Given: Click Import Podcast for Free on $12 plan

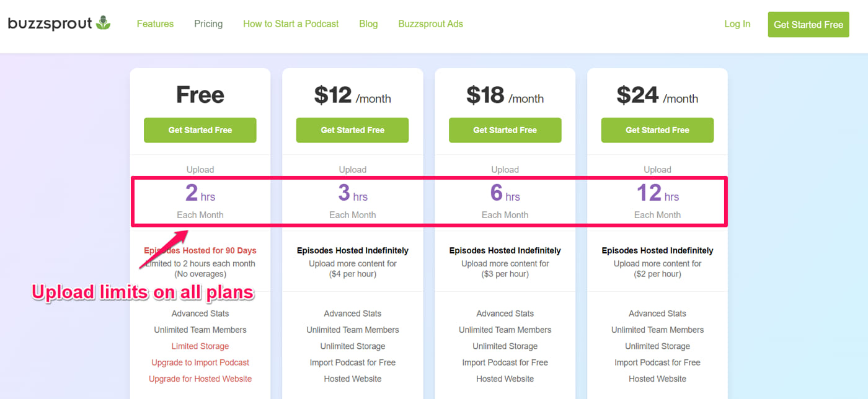Looking at the screenshot, I should [x=352, y=362].
